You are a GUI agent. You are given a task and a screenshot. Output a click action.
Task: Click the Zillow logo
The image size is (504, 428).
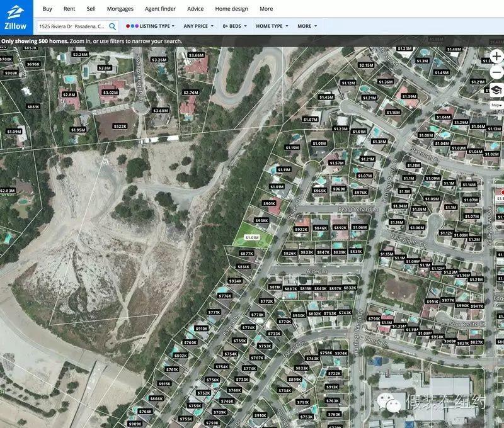16,17
